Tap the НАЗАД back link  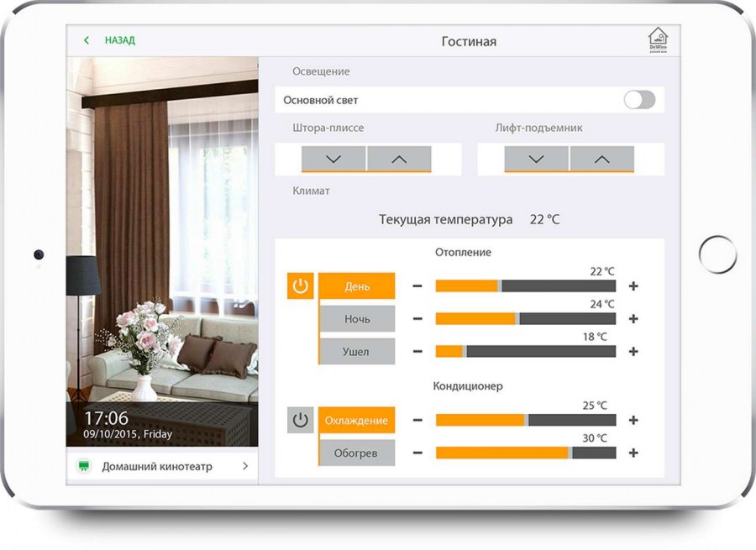tap(119, 40)
